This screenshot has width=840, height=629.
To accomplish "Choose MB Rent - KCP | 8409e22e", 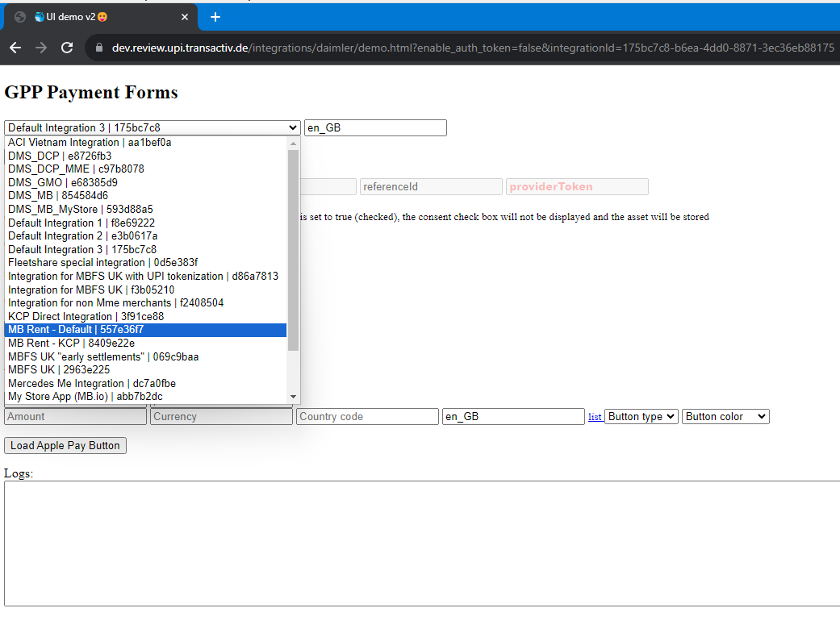I will point(146,344).
